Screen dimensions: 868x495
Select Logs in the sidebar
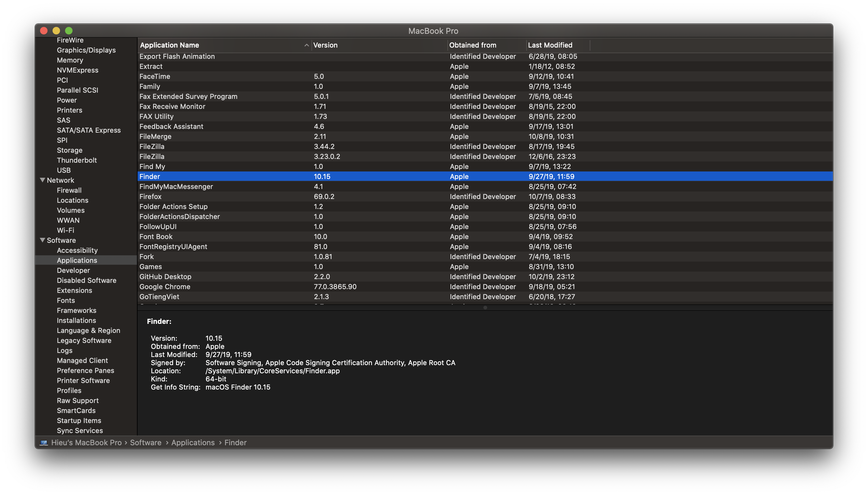pos(64,350)
